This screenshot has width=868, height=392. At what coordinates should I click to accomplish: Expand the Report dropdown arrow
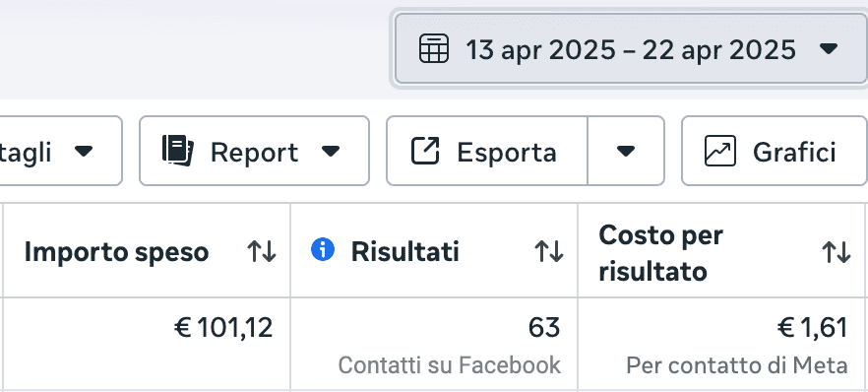pos(331,151)
